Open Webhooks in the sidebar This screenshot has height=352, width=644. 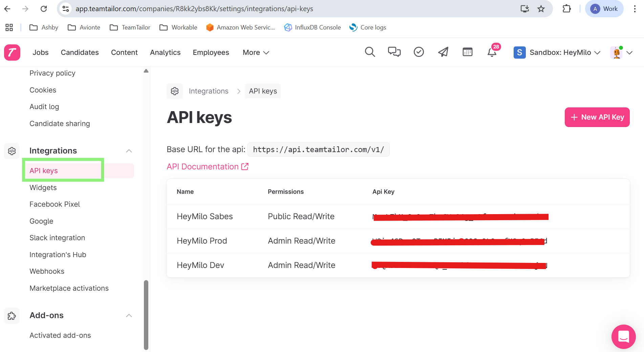pyautogui.click(x=47, y=271)
